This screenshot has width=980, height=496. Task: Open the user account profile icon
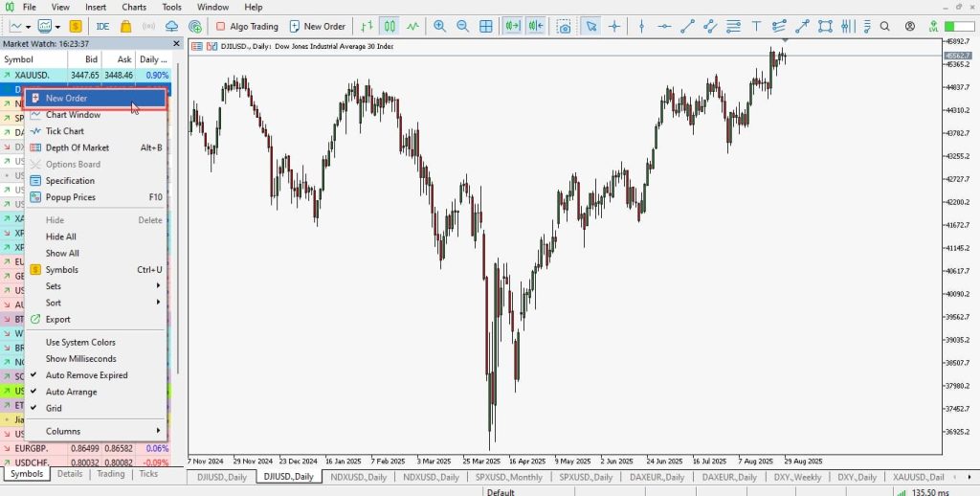point(910,26)
